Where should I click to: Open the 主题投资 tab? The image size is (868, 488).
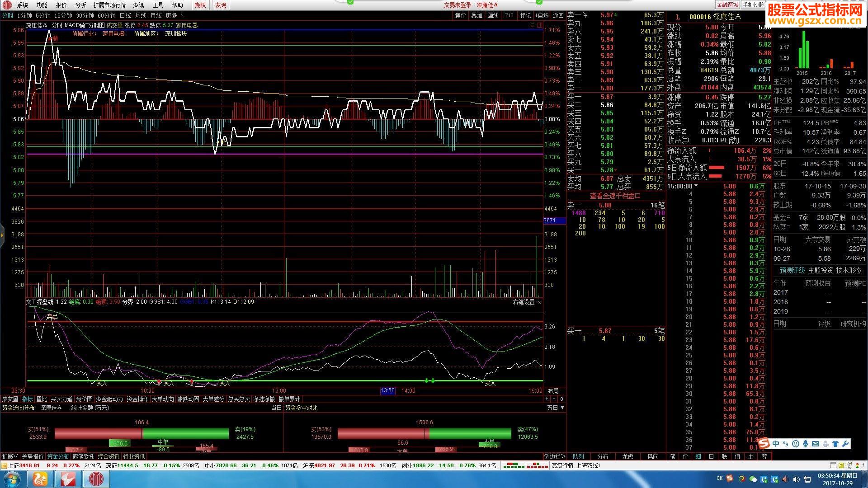(x=820, y=270)
